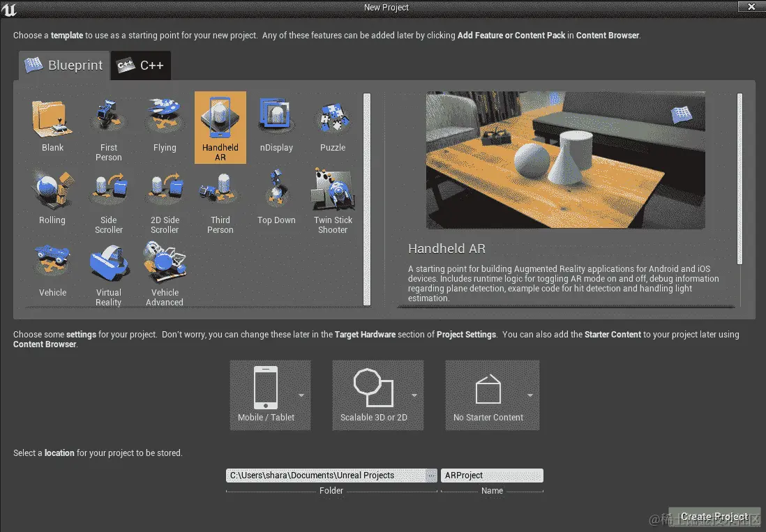Viewport: 766px width, 532px height.
Task: Pick the Side Scroller template
Action: pos(108,199)
